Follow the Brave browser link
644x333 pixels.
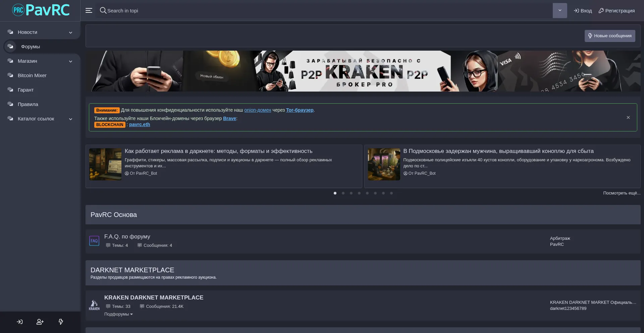pos(229,118)
